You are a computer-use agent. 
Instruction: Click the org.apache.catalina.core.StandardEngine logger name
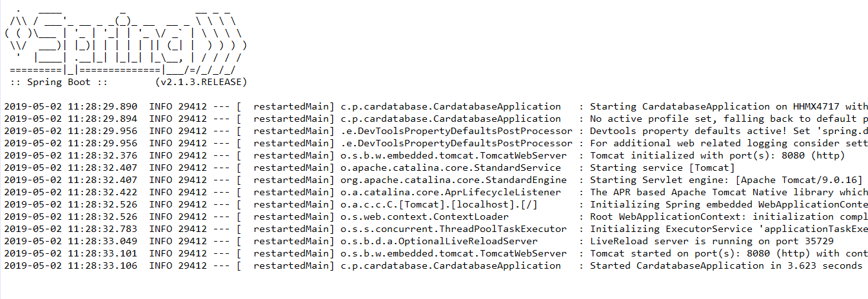[x=454, y=180]
